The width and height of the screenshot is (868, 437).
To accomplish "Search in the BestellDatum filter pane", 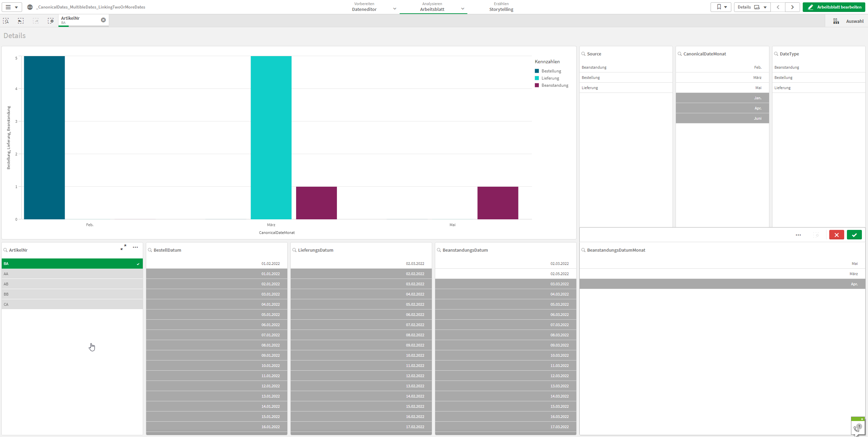I will point(150,250).
